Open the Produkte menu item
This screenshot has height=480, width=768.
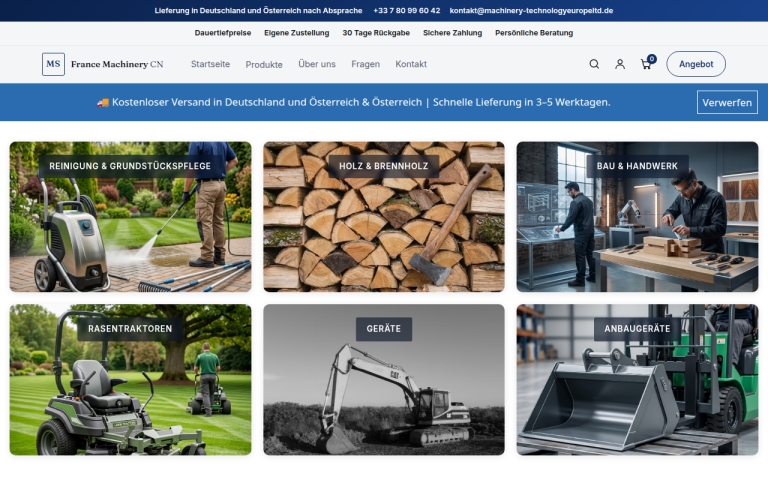click(264, 65)
